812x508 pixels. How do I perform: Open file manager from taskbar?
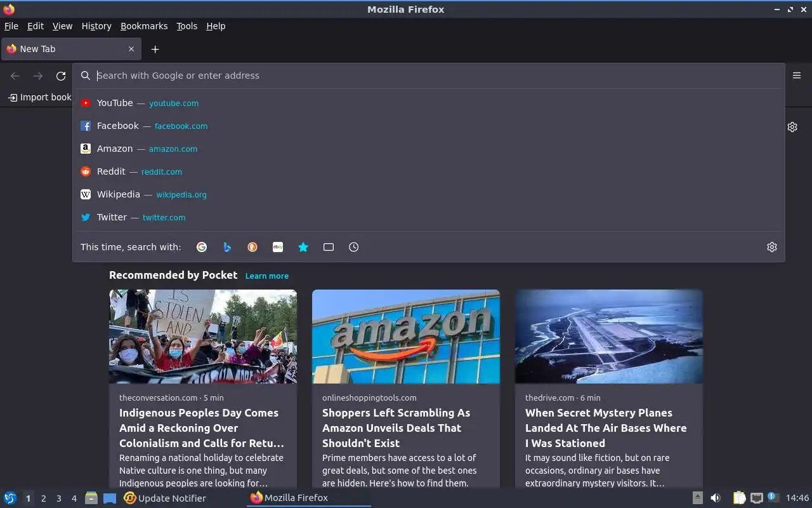pyautogui.click(x=91, y=498)
